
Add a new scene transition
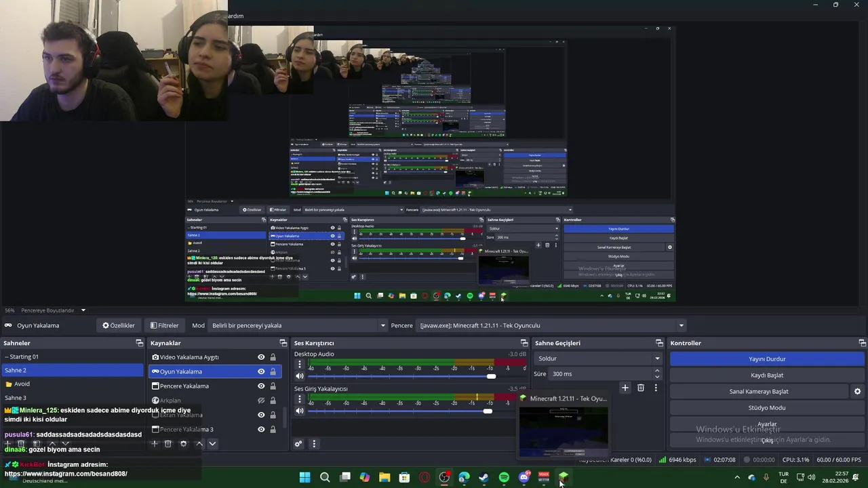point(625,388)
